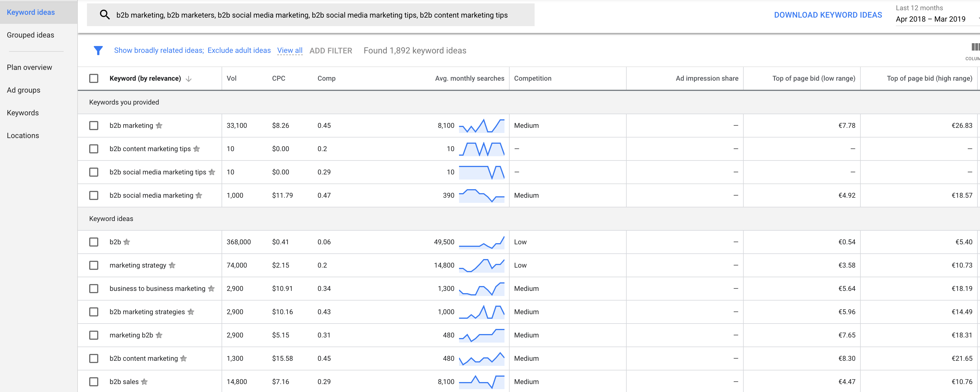Check the b2b sales row checkbox
980x392 pixels.
[93, 382]
